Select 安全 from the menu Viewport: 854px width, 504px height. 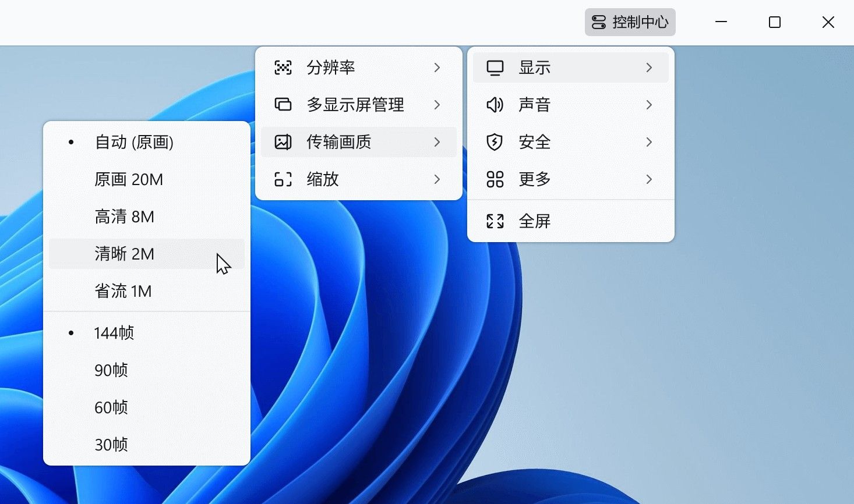pos(535,142)
